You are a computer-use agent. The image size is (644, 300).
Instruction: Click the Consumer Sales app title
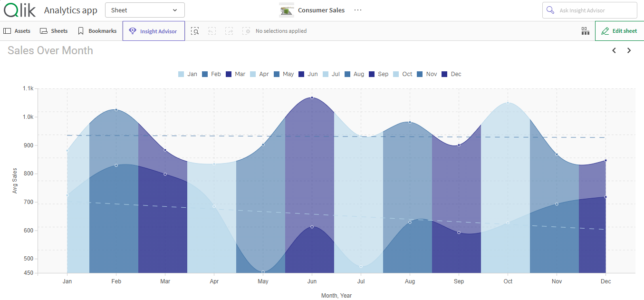click(321, 10)
